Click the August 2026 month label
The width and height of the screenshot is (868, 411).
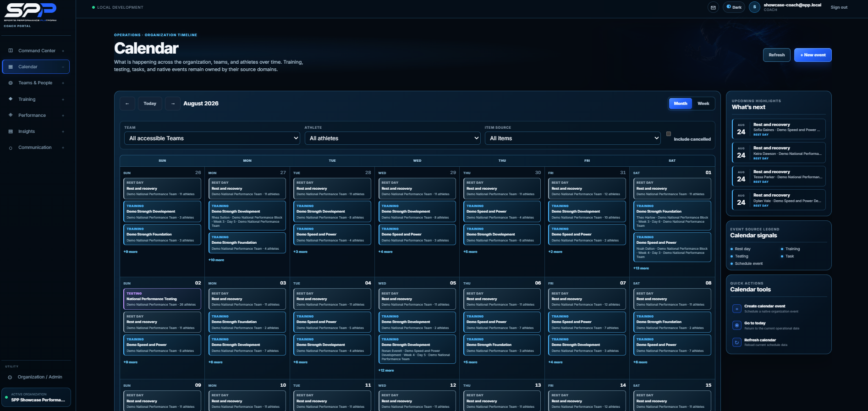pyautogui.click(x=201, y=104)
